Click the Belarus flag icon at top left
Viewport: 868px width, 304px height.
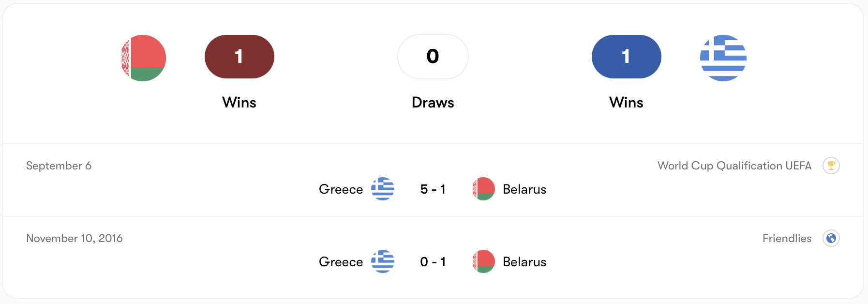143,57
